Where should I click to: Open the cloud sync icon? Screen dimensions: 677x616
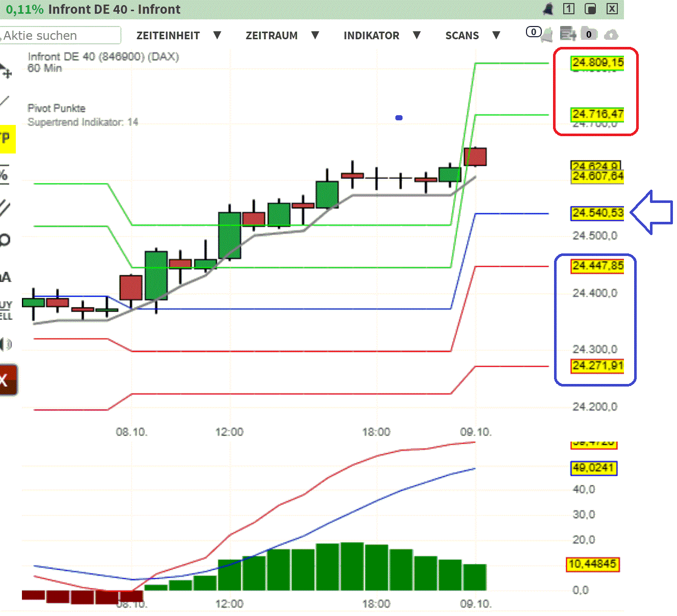pos(611,34)
